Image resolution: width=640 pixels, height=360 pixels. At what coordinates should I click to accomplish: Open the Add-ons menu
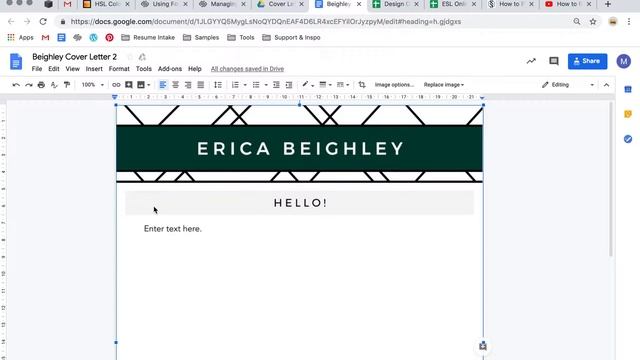tap(170, 69)
